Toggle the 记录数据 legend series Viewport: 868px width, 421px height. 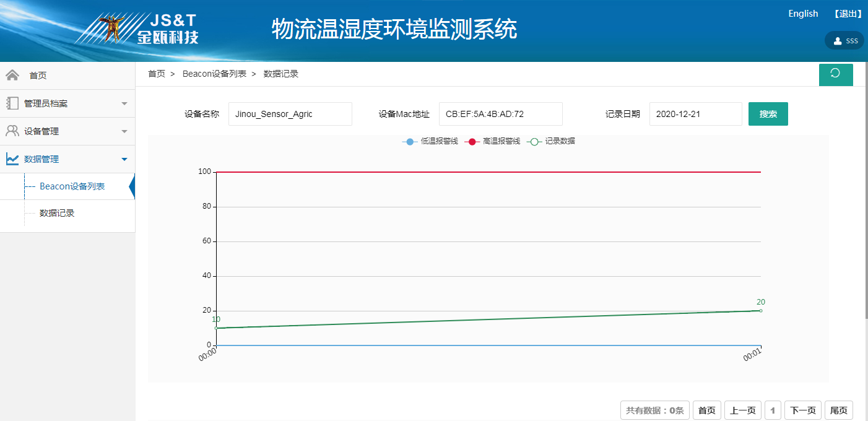[551, 141]
